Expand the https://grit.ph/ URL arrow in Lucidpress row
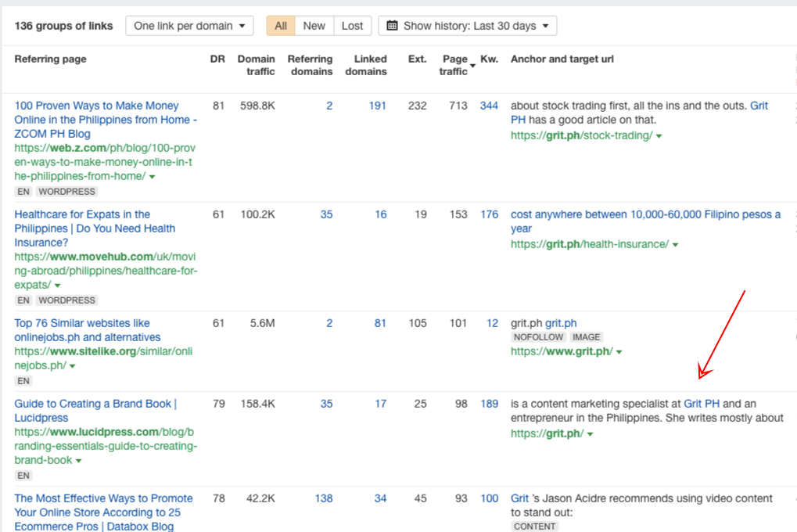Image resolution: width=797 pixels, height=532 pixels. point(591,434)
